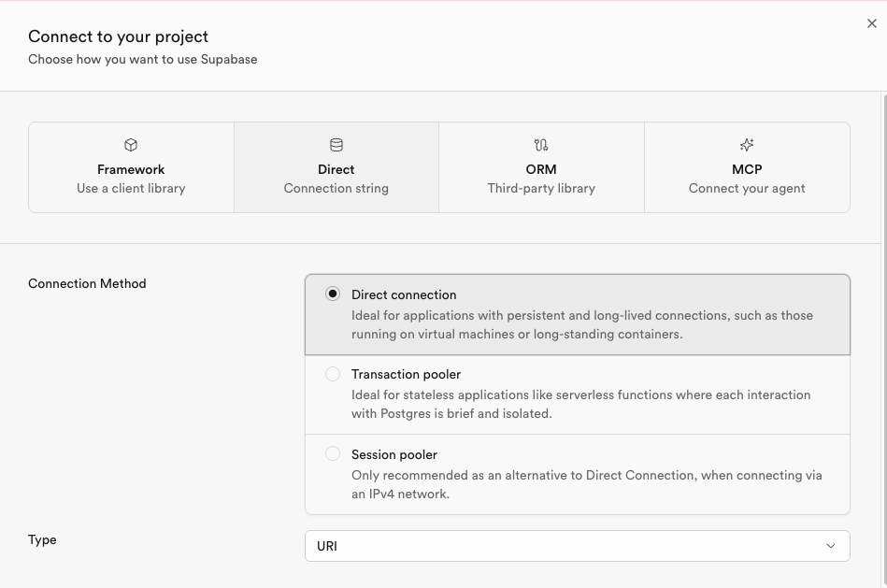The height and width of the screenshot is (588, 887).
Task: Click the dialog's vertical scrollbar
Action: 884,339
